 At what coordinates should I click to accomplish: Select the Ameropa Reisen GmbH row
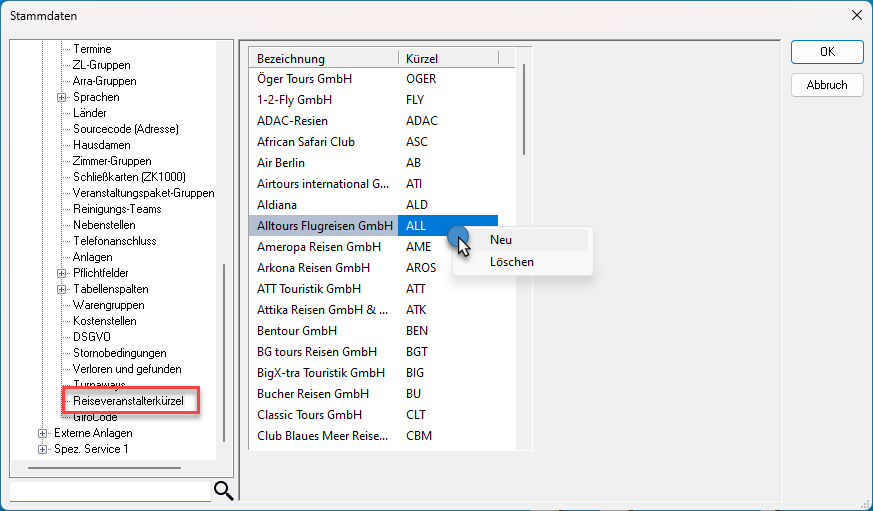pos(374,247)
